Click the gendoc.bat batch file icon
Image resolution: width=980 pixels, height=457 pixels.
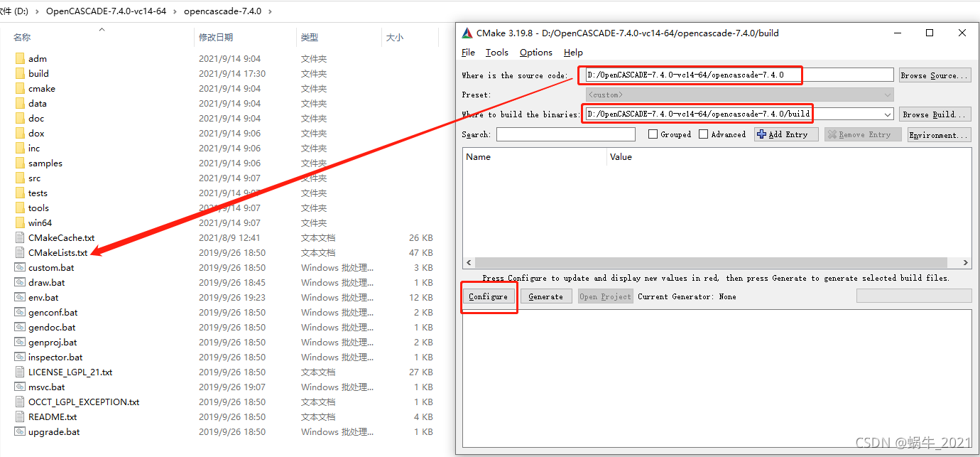(20, 327)
